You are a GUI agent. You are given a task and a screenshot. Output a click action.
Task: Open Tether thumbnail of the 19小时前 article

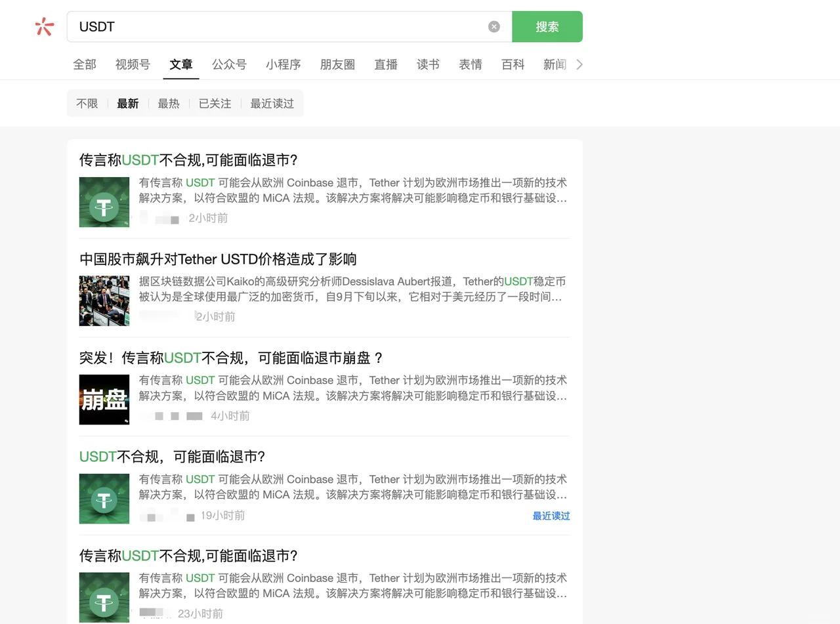(104, 499)
